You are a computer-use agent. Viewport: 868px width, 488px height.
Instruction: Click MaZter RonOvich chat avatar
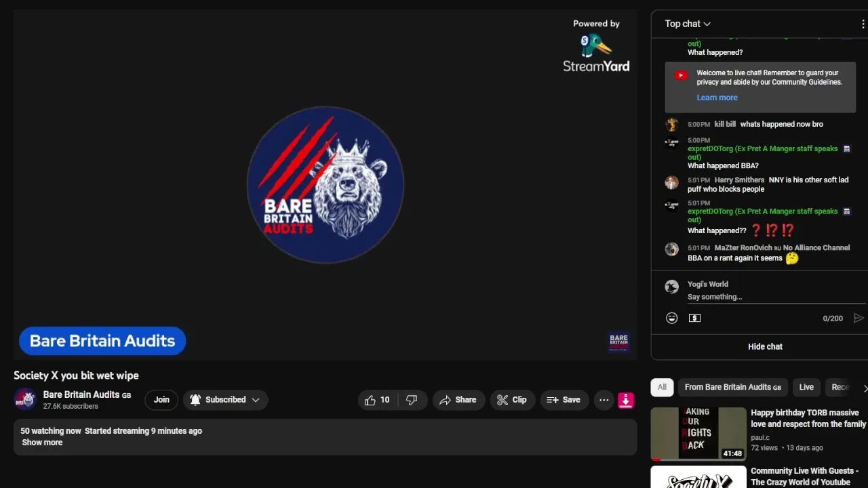click(x=672, y=249)
